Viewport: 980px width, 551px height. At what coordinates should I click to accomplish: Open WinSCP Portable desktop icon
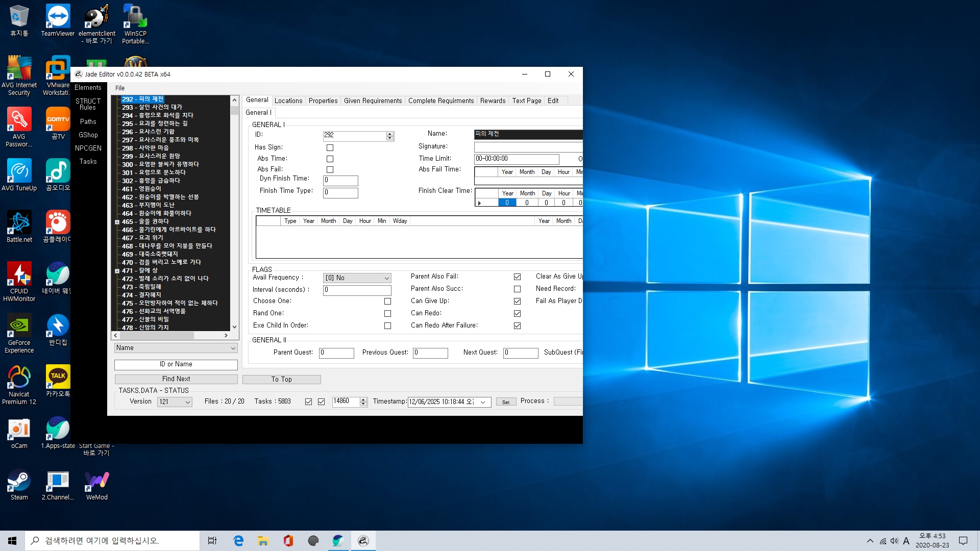tap(135, 24)
